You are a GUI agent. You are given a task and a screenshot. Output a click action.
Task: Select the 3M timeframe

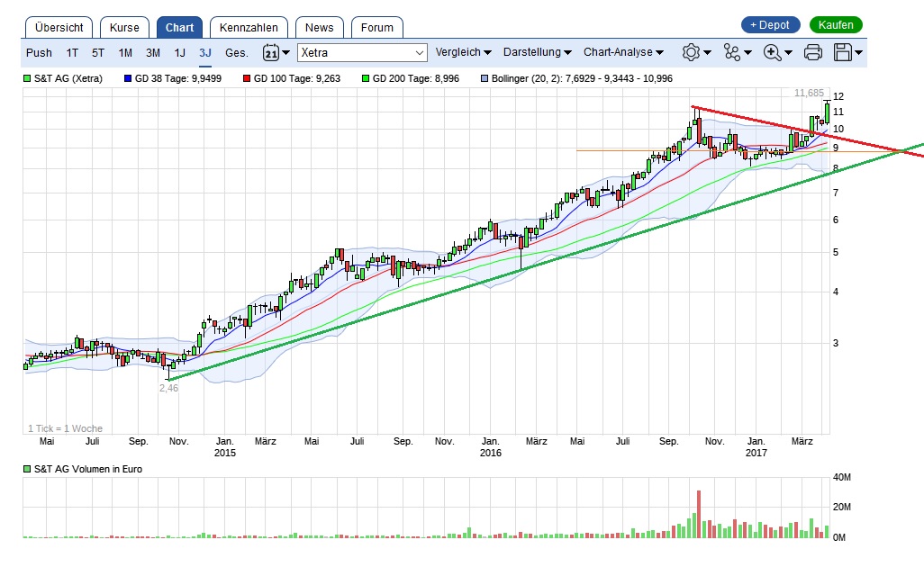[152, 53]
